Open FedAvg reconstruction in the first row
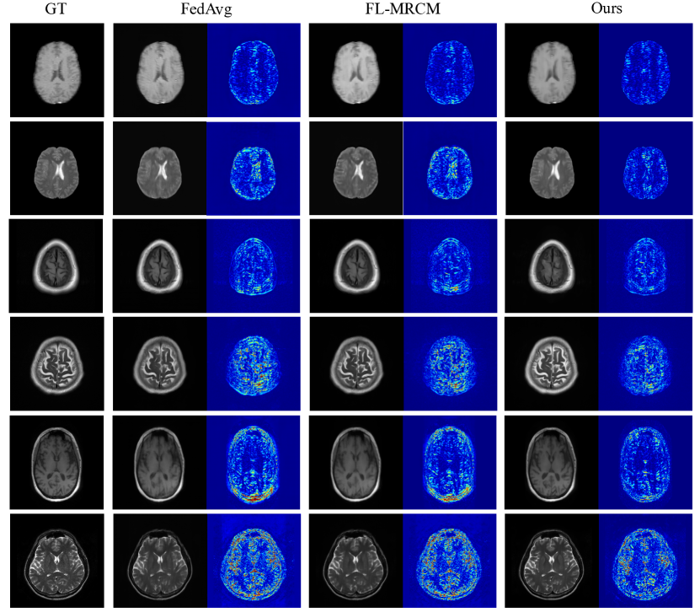The height and width of the screenshot is (612, 700). 160,70
